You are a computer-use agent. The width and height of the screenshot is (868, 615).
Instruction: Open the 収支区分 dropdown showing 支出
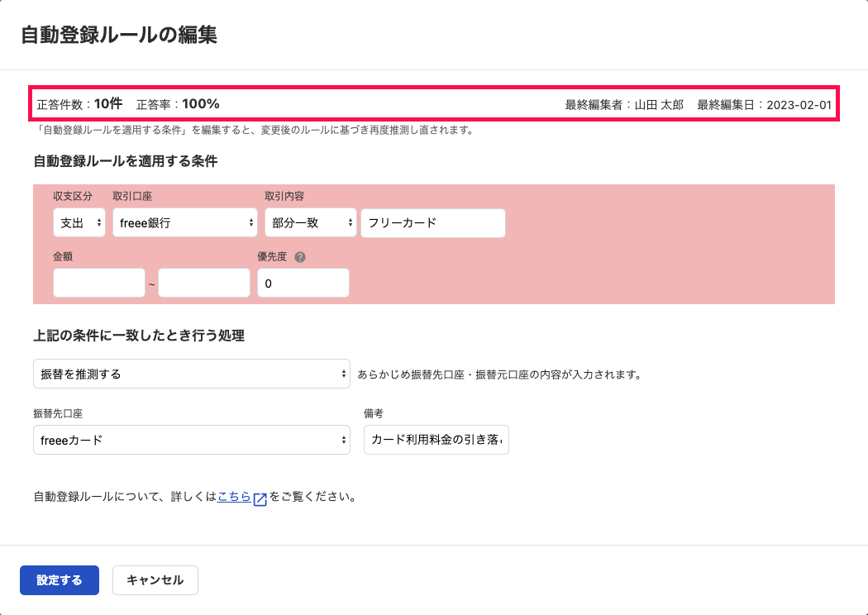(79, 222)
